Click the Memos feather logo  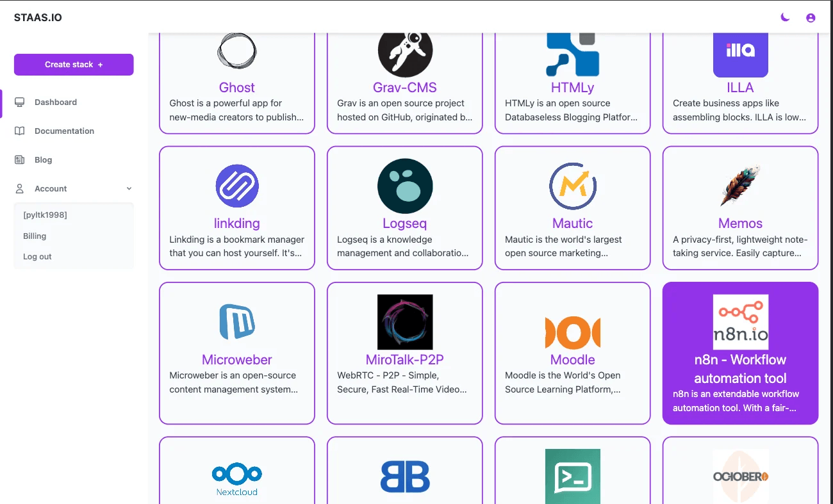coord(741,186)
